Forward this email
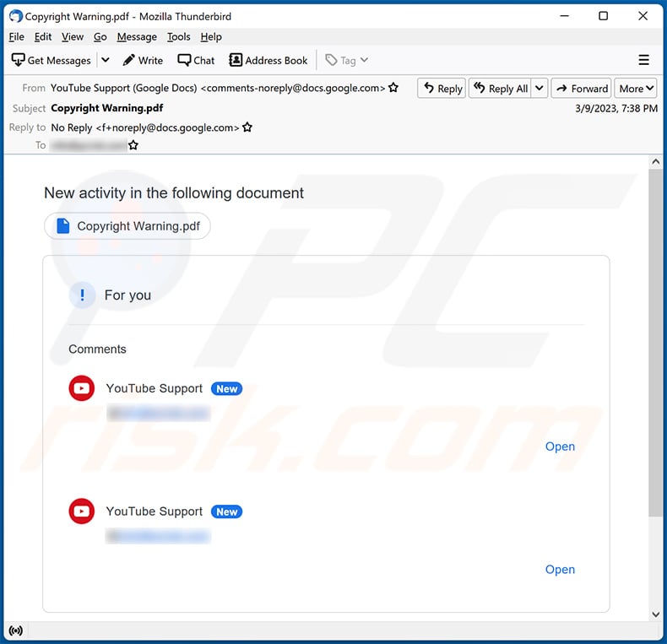This screenshot has width=667, height=644. (582, 89)
